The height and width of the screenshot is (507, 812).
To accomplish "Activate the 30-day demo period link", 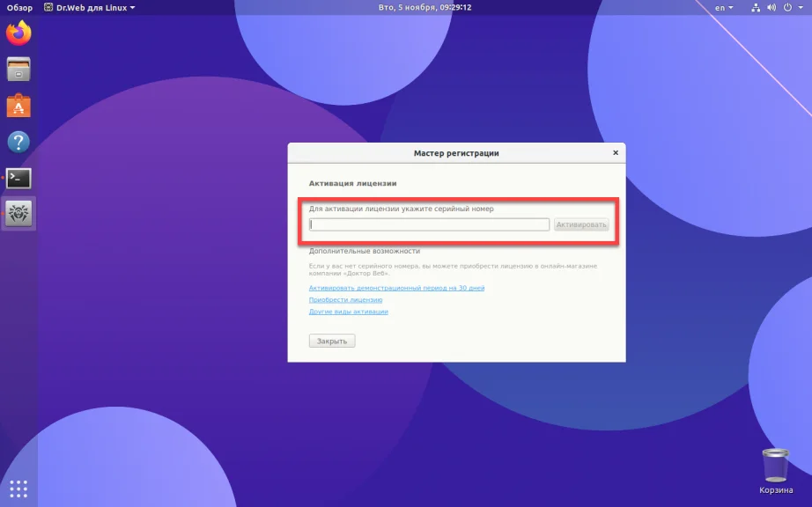I will (x=396, y=288).
